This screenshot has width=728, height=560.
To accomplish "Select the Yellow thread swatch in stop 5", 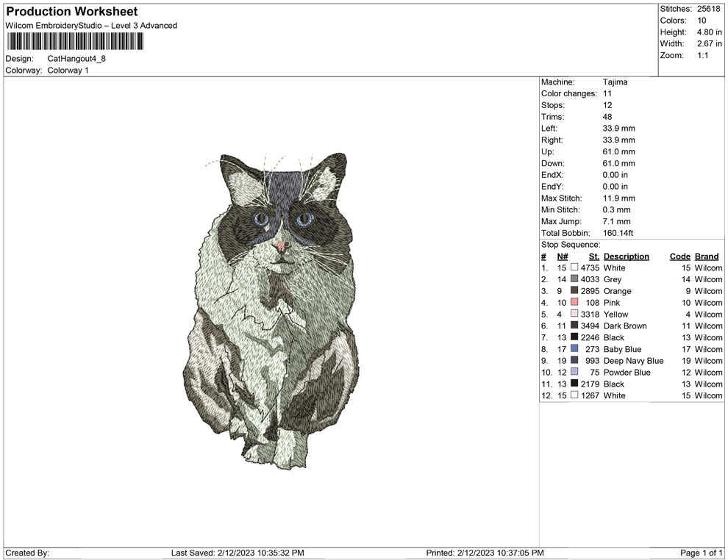I will (x=574, y=314).
